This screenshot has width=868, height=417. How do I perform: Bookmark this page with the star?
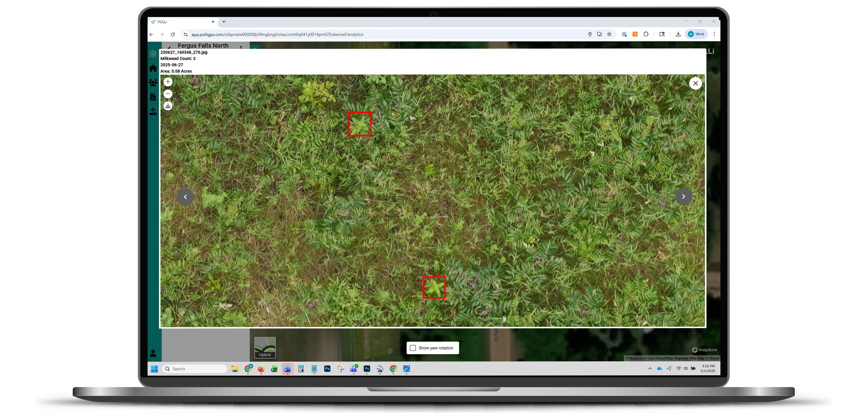(x=609, y=34)
